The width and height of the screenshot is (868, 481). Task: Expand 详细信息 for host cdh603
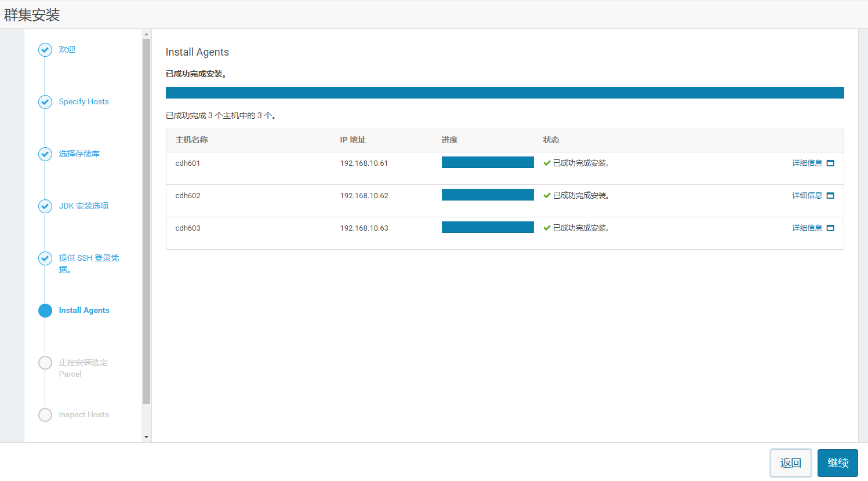click(x=807, y=228)
